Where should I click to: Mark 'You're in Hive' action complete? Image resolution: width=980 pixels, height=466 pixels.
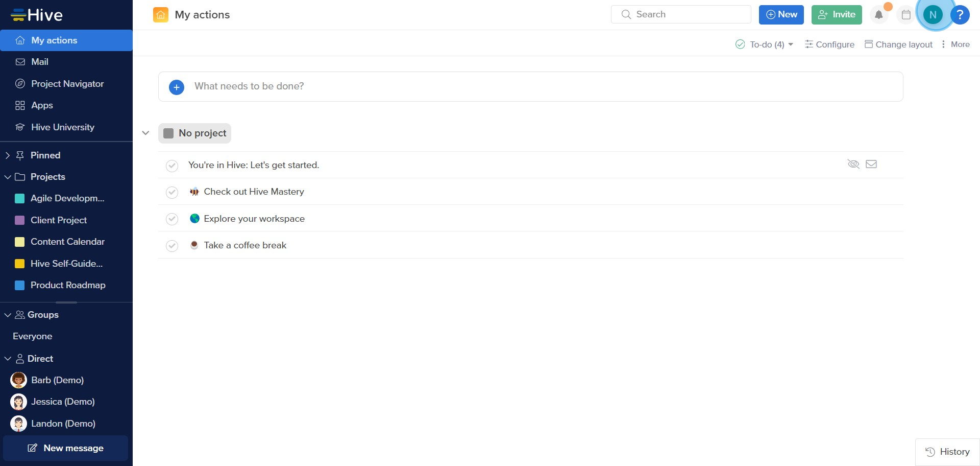click(x=172, y=166)
